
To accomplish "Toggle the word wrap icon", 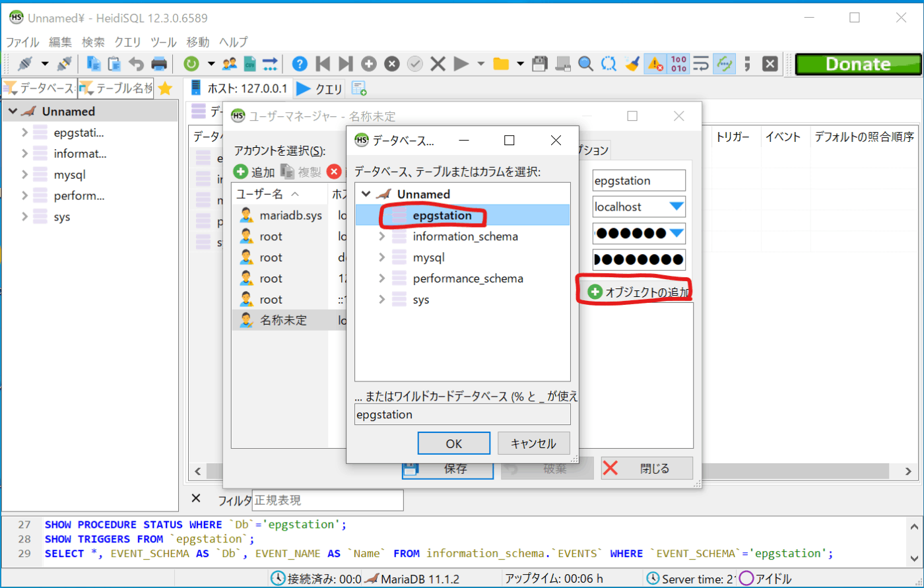I will click(701, 64).
